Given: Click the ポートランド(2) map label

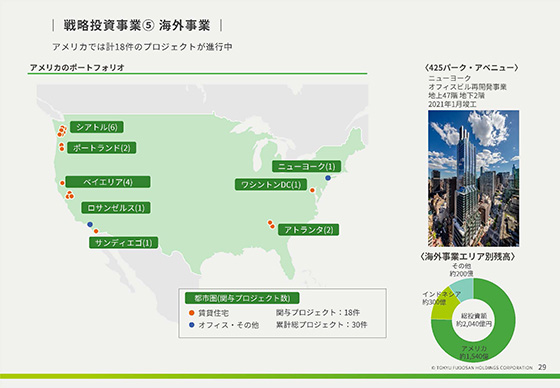Looking at the screenshot, I should click(x=102, y=148).
